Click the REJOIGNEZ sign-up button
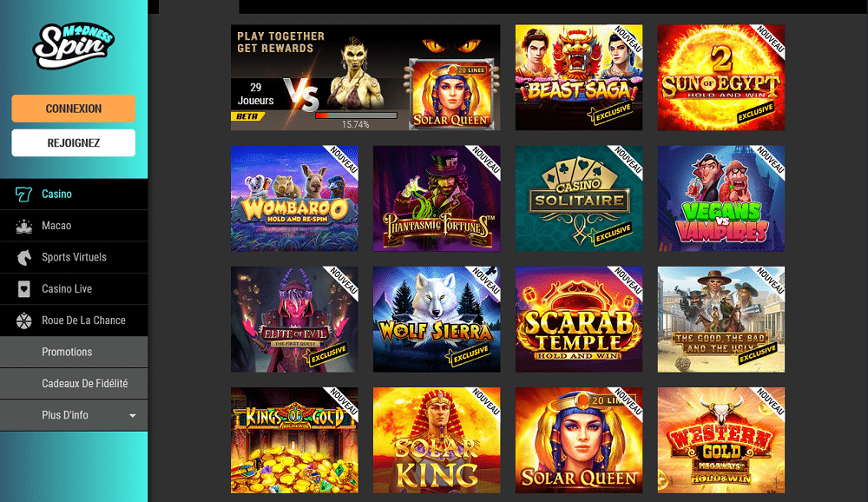 (74, 143)
